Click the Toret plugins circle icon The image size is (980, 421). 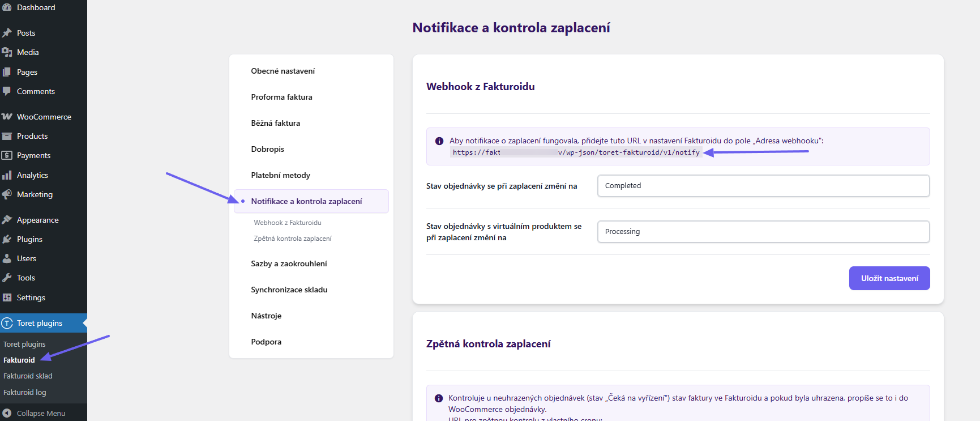tap(7, 323)
